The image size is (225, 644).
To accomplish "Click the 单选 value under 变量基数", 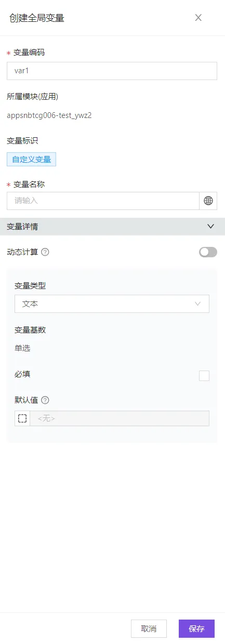I will [x=22, y=348].
